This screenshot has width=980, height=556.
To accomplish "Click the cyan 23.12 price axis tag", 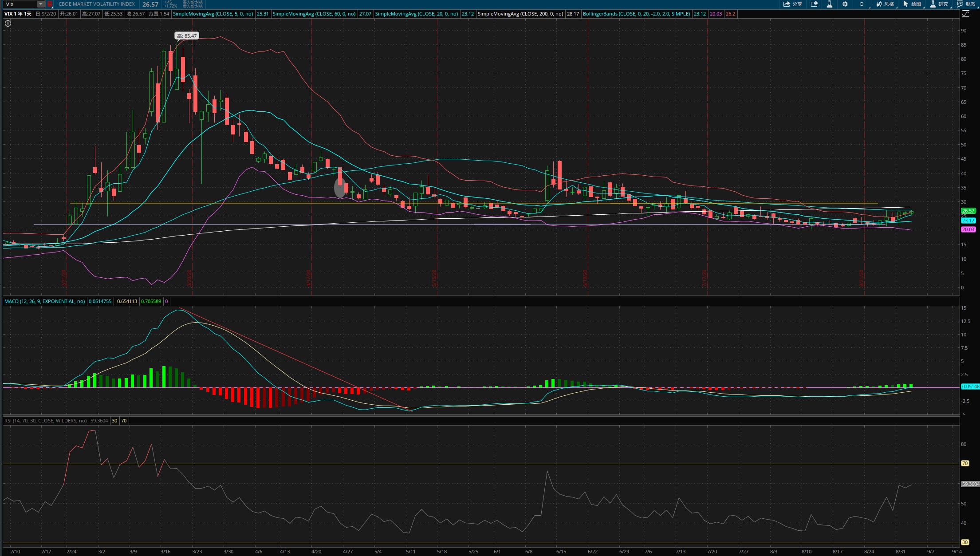I will pyautogui.click(x=968, y=221).
